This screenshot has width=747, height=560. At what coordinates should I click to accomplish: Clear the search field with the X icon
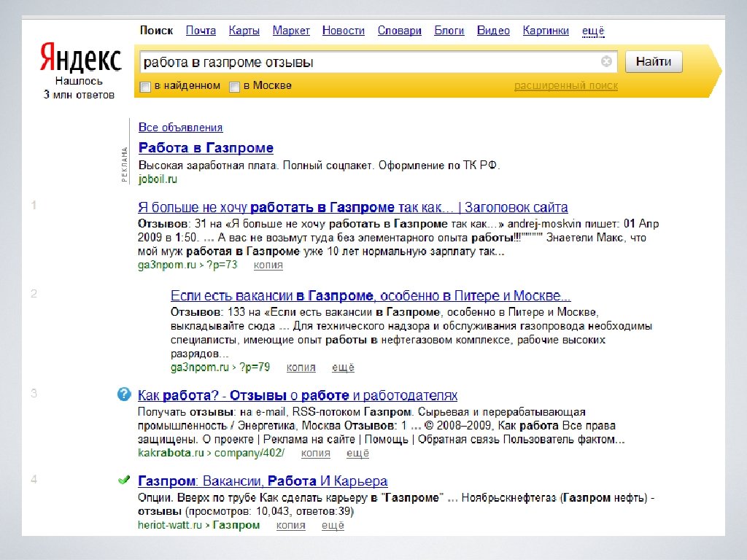[x=606, y=62]
